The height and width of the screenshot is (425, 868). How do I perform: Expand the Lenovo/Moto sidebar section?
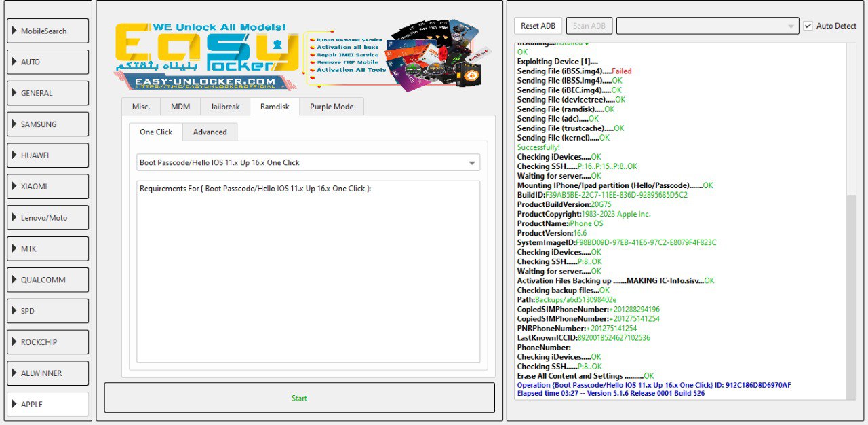47,217
